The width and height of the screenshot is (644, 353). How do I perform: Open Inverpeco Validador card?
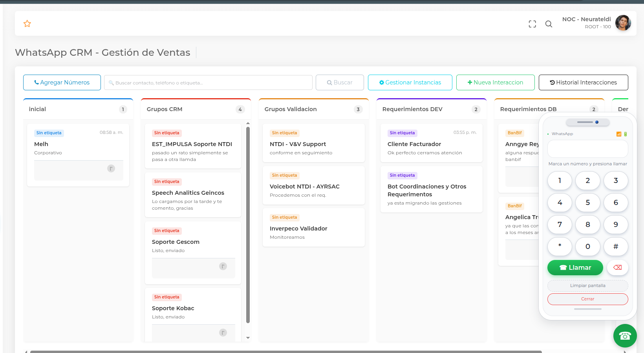[314, 227]
